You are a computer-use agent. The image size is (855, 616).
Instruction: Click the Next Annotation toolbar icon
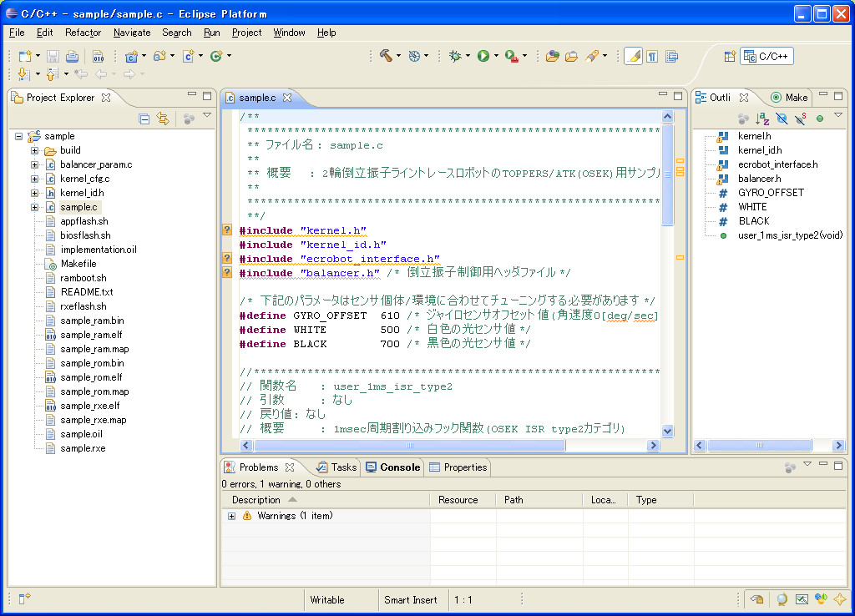[x=23, y=74]
